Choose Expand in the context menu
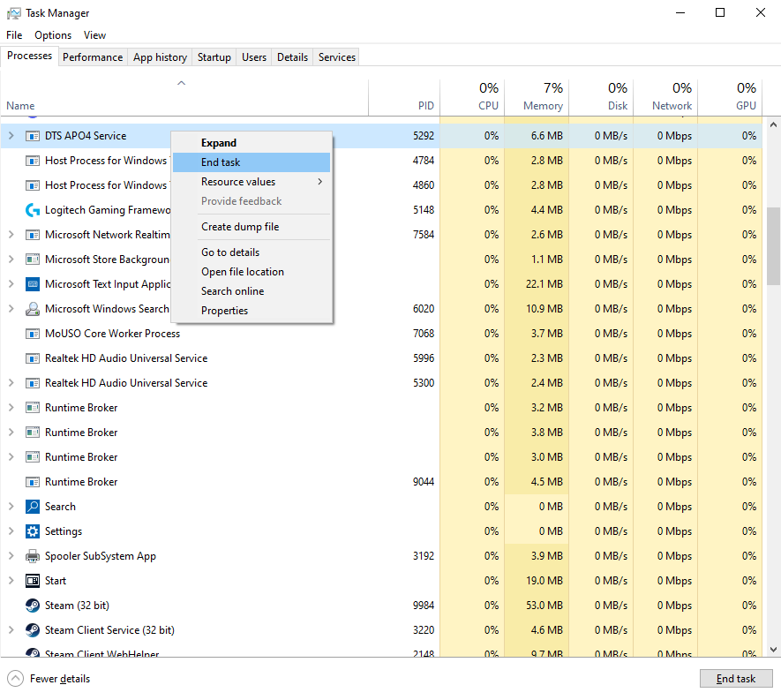This screenshot has width=781, height=700. click(x=252, y=143)
